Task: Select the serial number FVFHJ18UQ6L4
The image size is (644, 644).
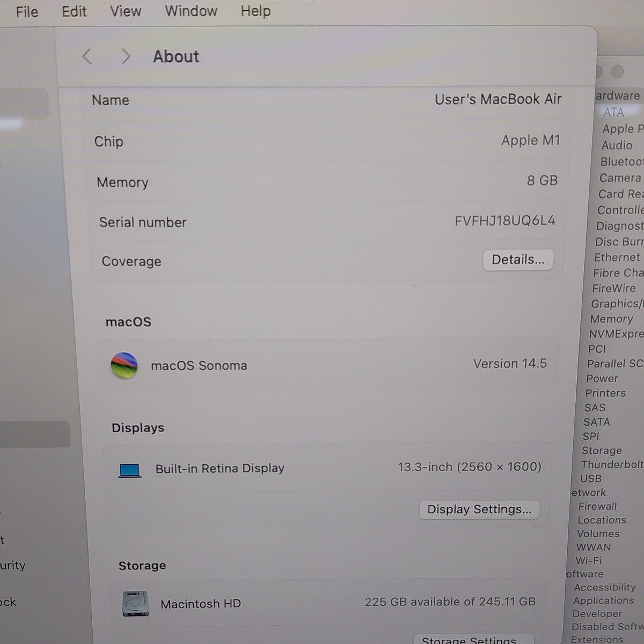Action: 504,221
